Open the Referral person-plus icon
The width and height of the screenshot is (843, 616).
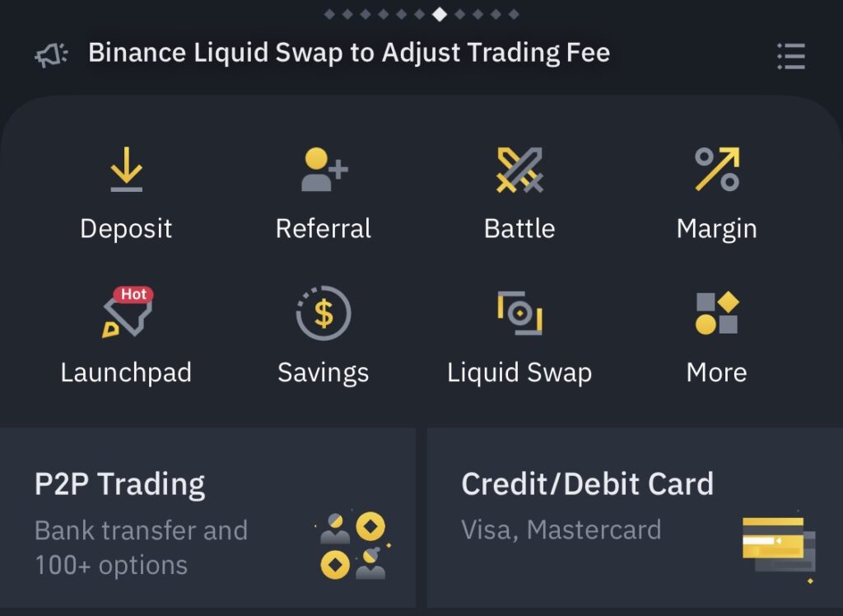click(324, 170)
